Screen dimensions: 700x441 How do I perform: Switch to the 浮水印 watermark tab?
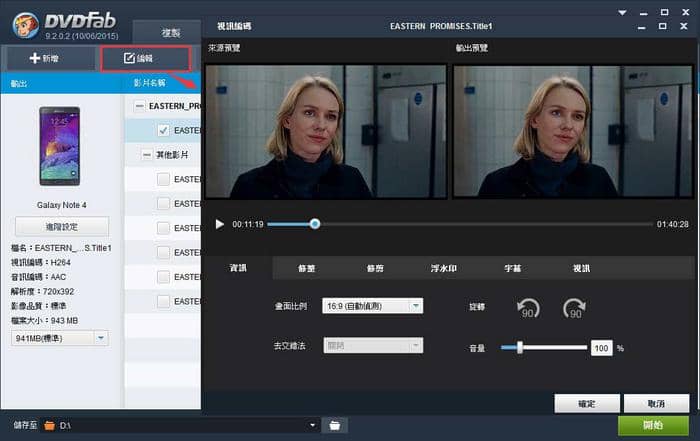click(443, 268)
